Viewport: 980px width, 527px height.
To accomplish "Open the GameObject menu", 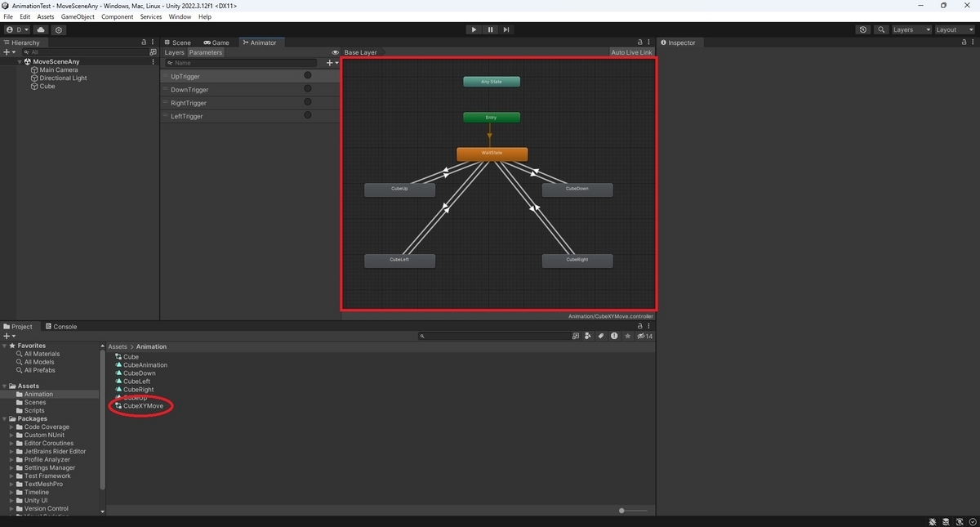I will click(x=77, y=16).
